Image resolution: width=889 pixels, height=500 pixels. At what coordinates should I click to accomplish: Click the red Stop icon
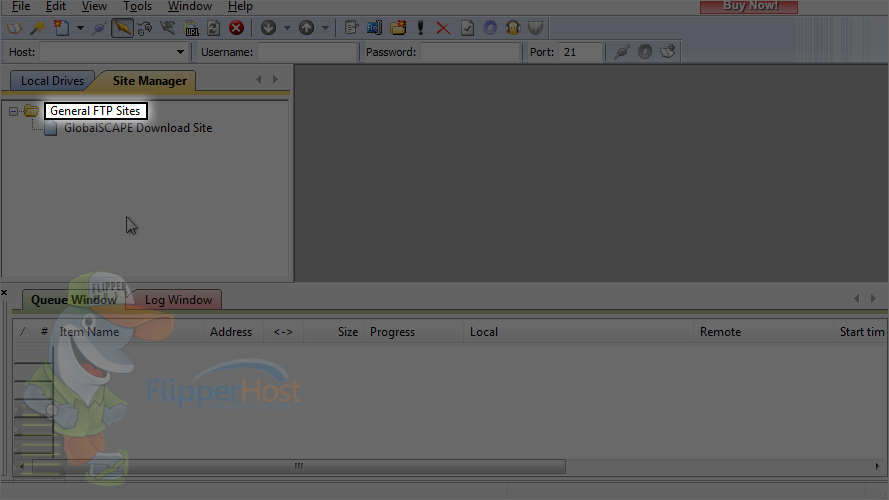click(236, 28)
